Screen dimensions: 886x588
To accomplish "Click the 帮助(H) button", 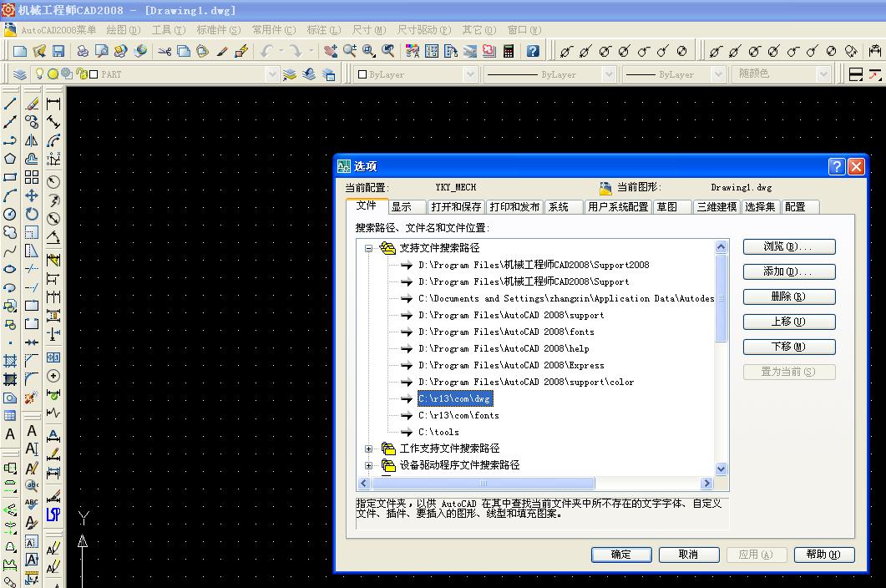I will click(824, 555).
